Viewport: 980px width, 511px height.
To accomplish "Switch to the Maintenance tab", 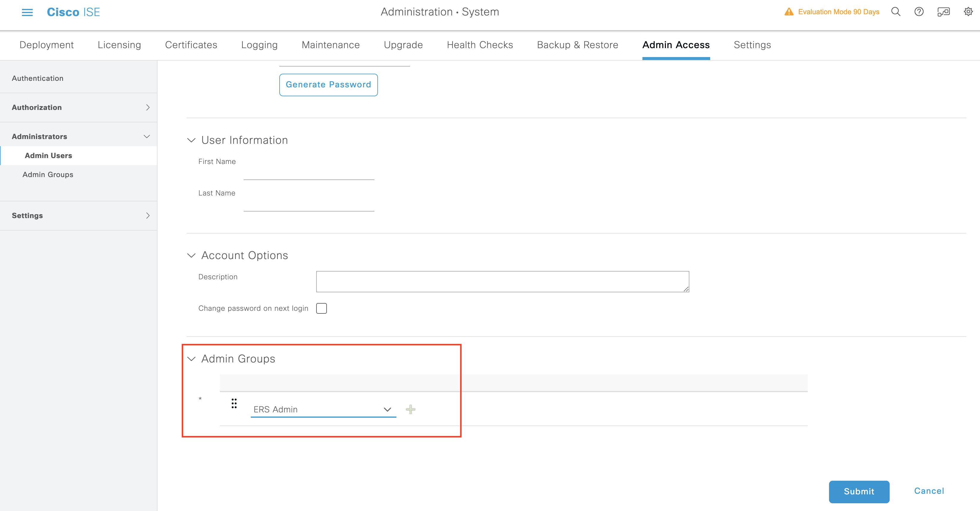I will point(331,45).
